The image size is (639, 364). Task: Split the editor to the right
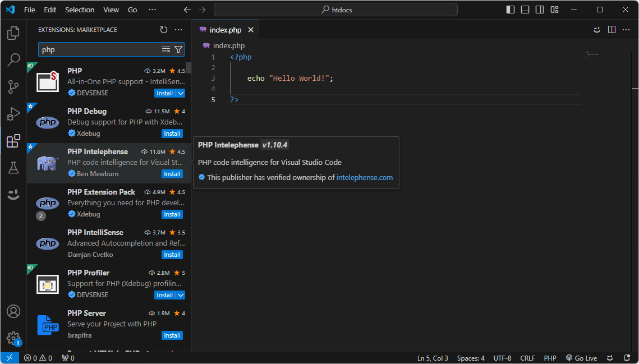(x=612, y=30)
